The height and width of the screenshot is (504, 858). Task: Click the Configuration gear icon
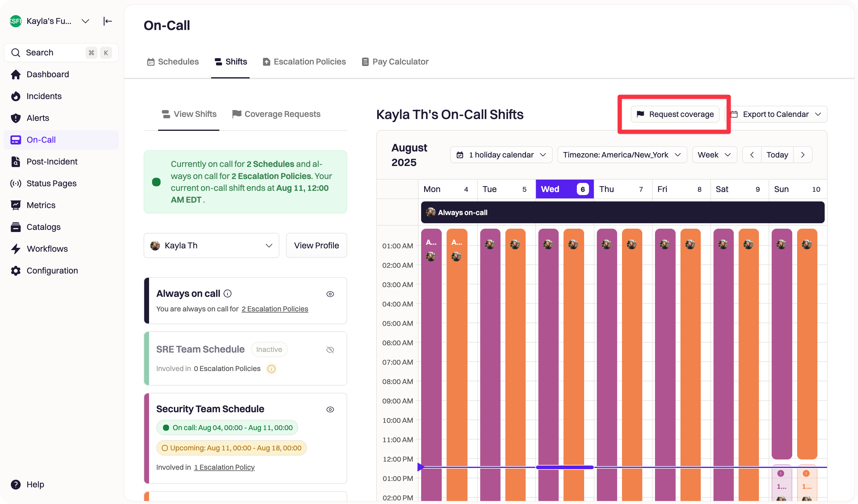coord(16,270)
